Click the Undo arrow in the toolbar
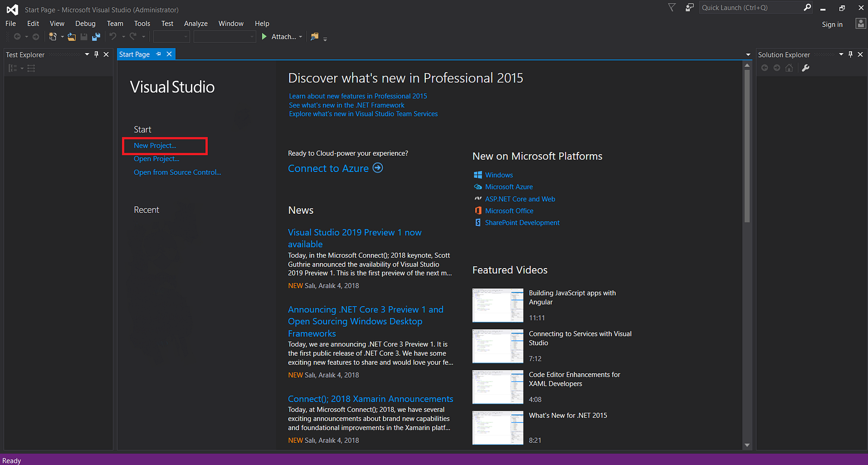This screenshot has height=465, width=868. click(113, 36)
